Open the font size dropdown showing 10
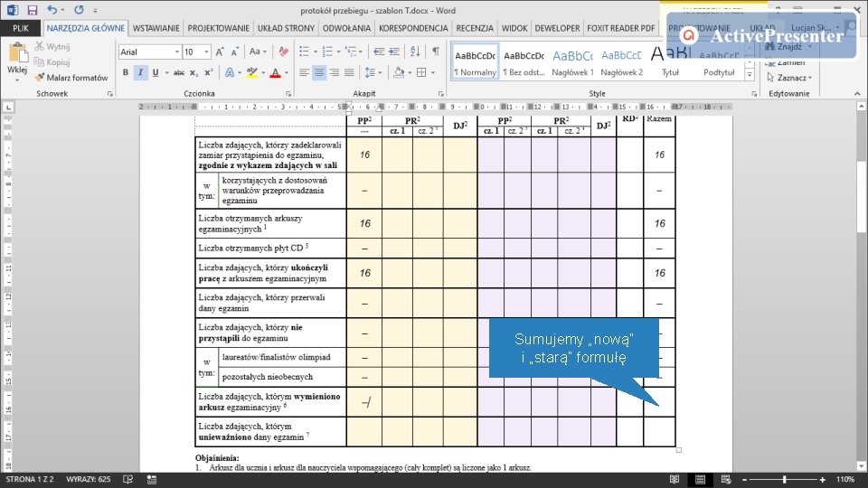Viewport: 868px width, 488px height. 206,52
